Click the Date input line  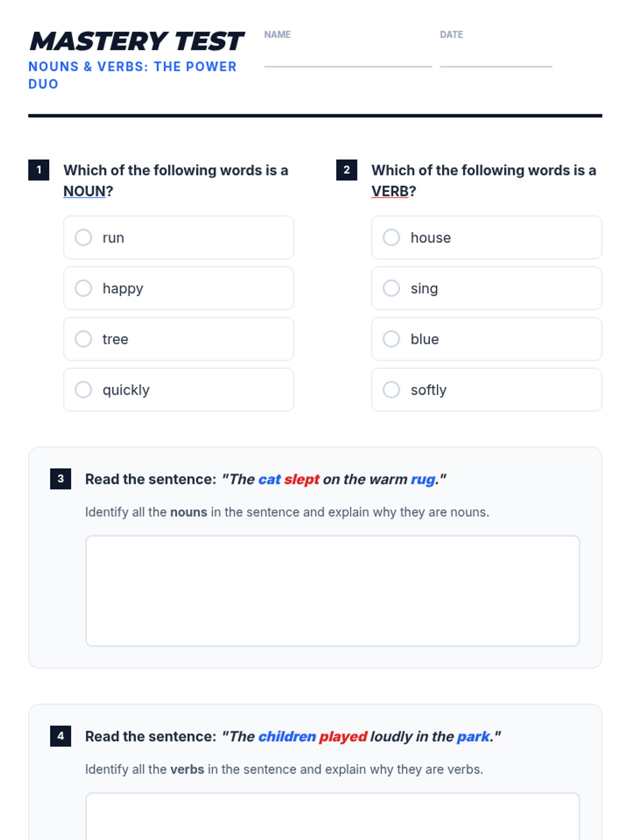coord(496,58)
